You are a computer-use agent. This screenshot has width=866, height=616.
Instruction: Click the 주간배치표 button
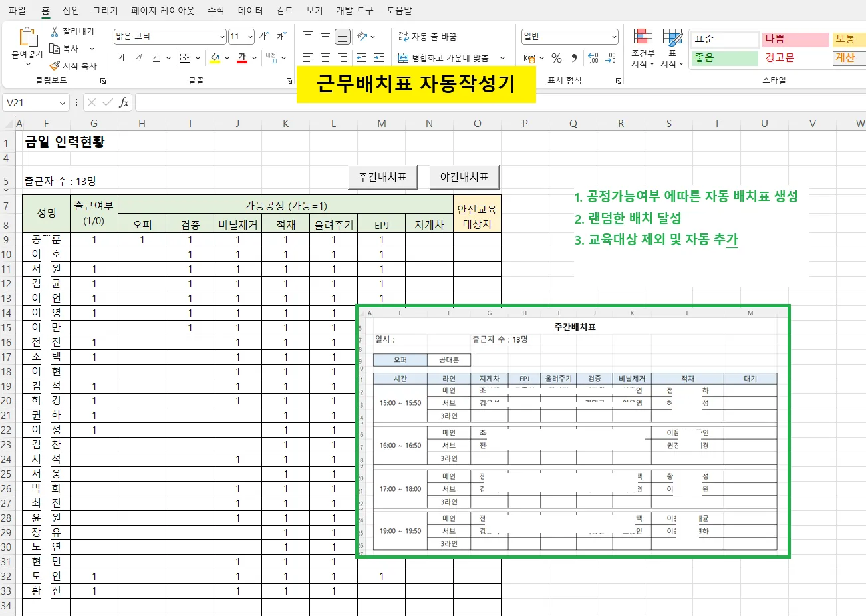pos(382,178)
